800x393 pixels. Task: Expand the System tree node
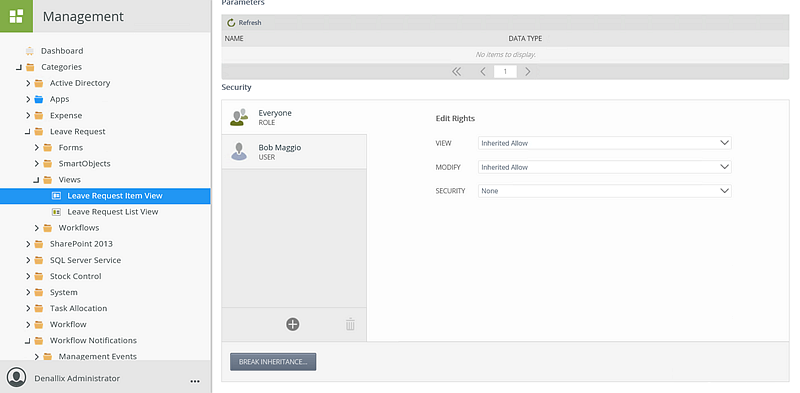[28, 292]
